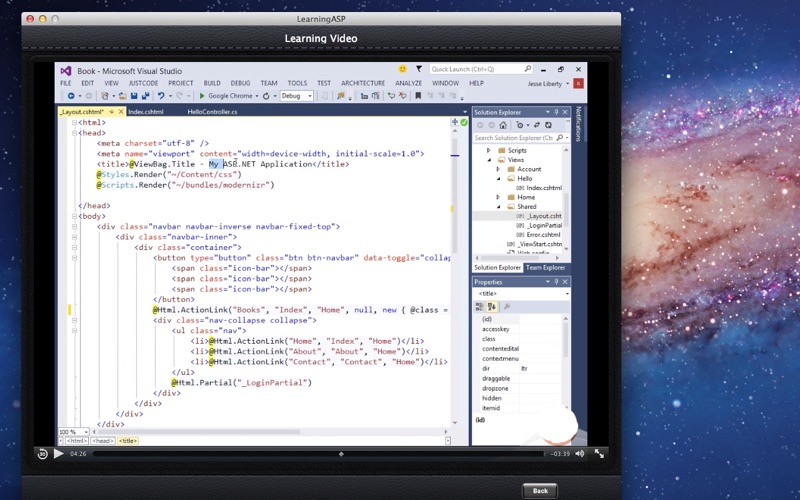Click the red user avatar icon
800x500 pixels.
tap(578, 84)
